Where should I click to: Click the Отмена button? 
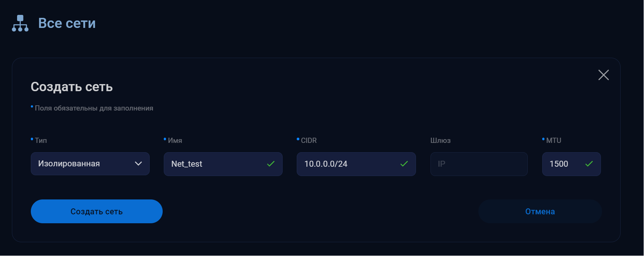click(x=540, y=211)
